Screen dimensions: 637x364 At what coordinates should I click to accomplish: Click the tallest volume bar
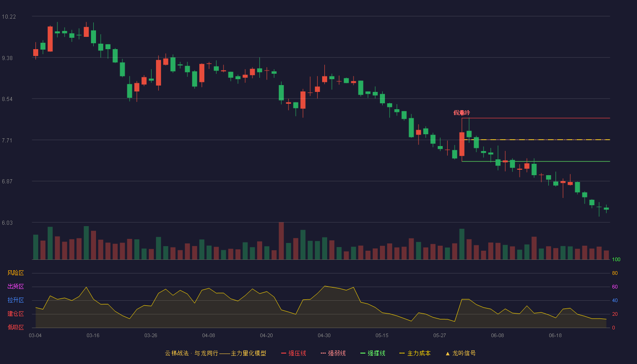[281, 241]
